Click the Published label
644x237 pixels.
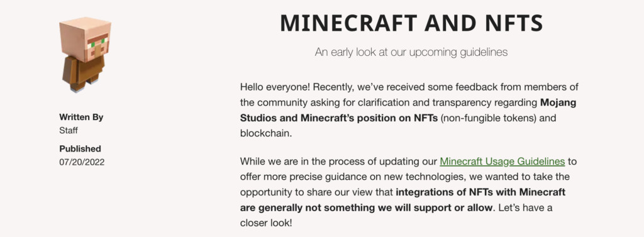(80, 149)
